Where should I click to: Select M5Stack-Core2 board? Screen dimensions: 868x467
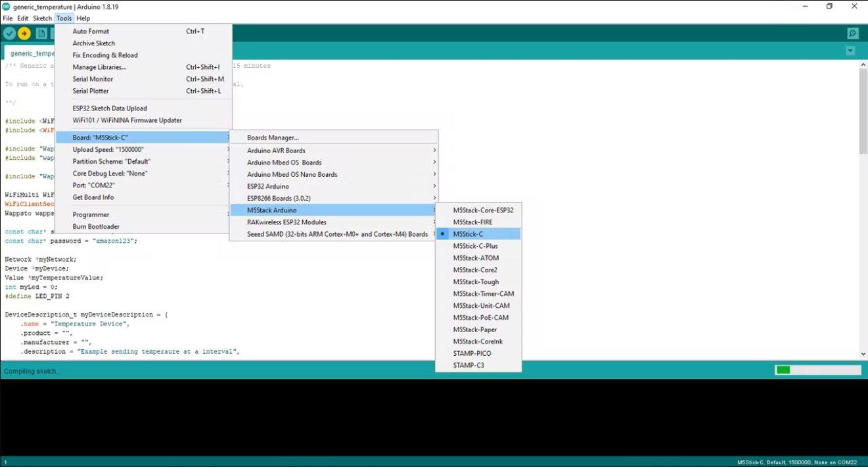click(478, 270)
